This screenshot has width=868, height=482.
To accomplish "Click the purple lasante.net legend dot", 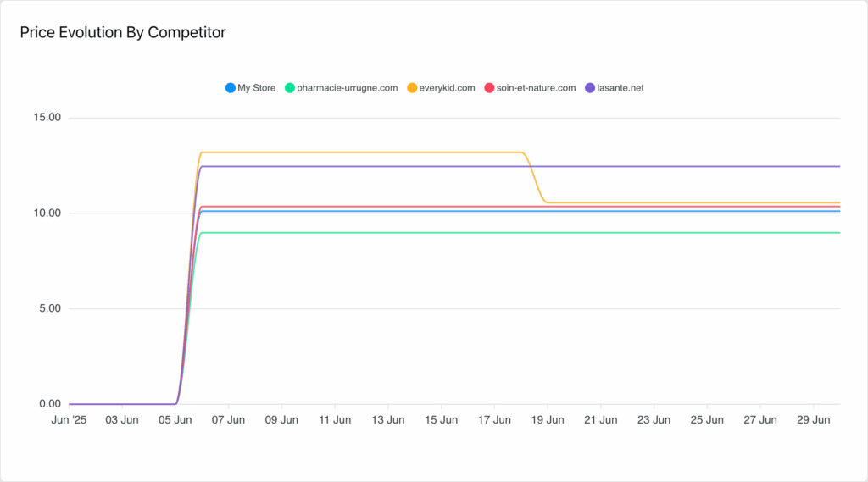I will 590,88.
